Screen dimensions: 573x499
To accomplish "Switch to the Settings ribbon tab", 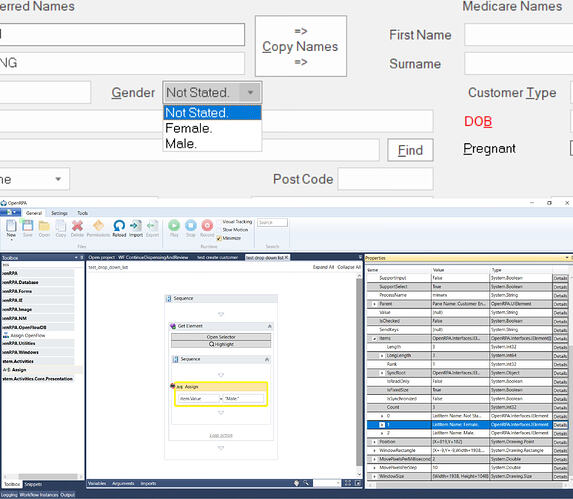I will pos(59,213).
